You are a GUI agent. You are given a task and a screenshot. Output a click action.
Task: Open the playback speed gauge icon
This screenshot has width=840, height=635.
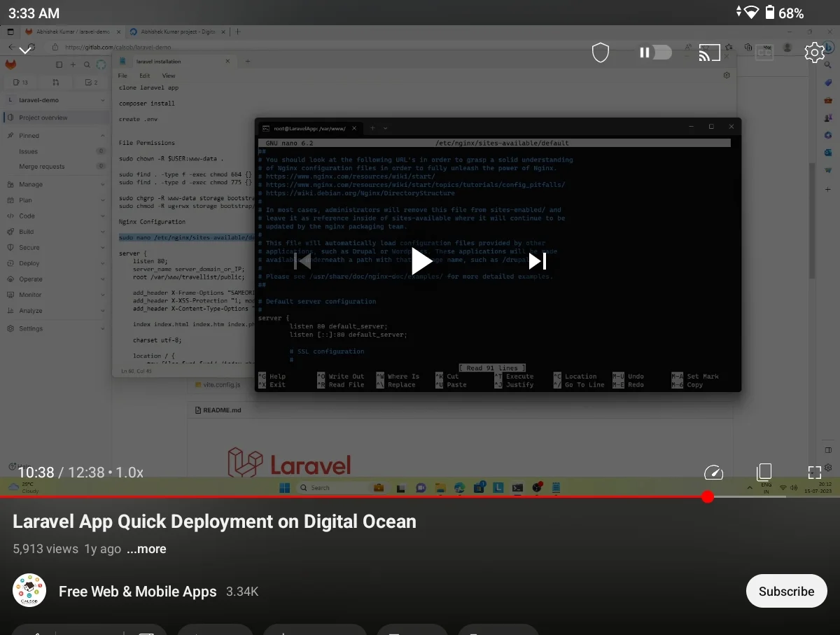pyautogui.click(x=713, y=473)
